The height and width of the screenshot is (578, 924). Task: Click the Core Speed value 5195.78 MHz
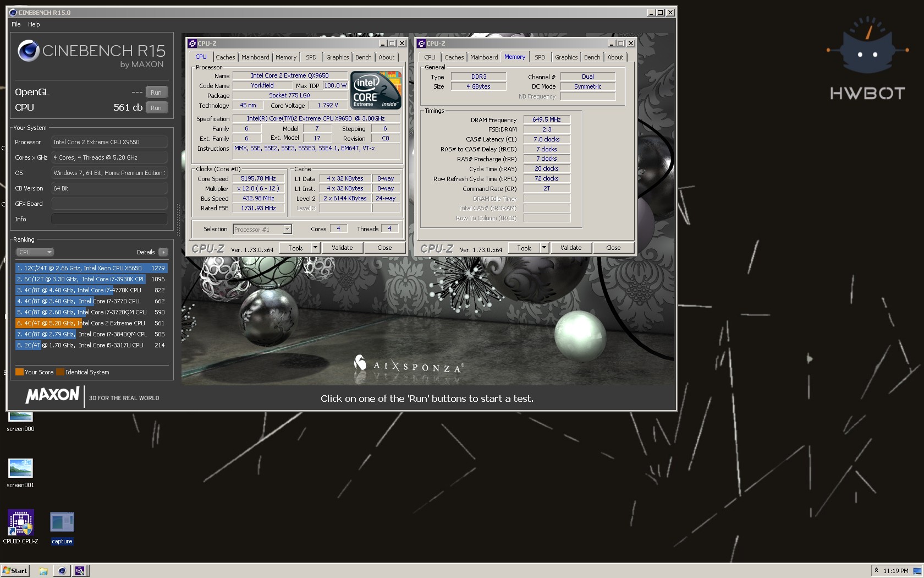[258, 179]
